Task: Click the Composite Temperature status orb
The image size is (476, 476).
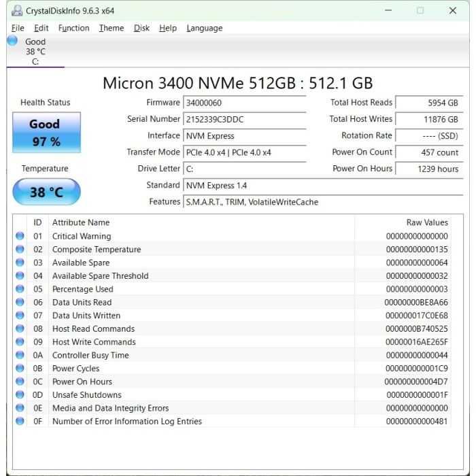Action: coord(20,250)
